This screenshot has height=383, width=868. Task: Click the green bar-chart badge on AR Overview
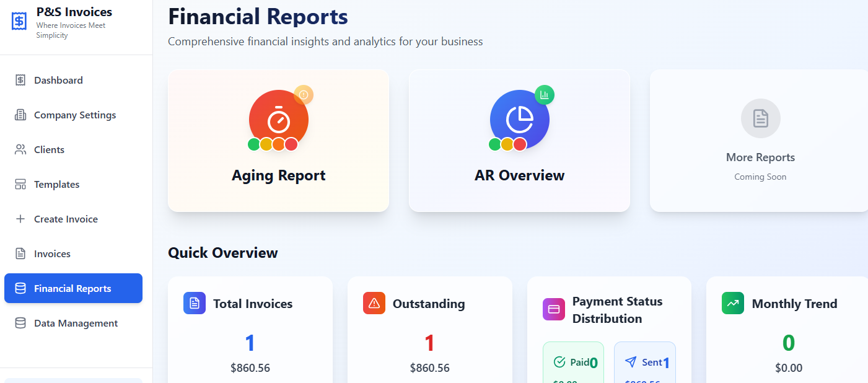coord(544,95)
